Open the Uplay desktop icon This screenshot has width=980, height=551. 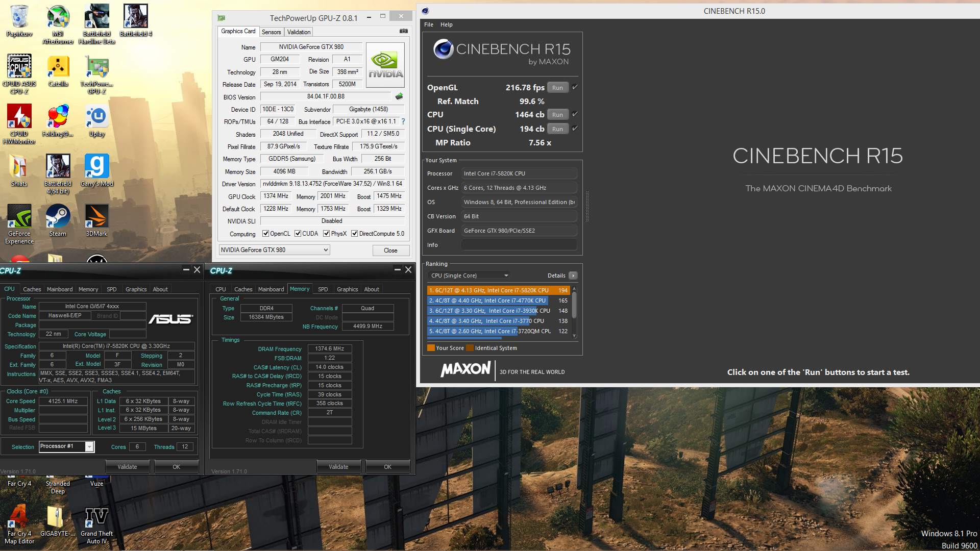pos(96,120)
